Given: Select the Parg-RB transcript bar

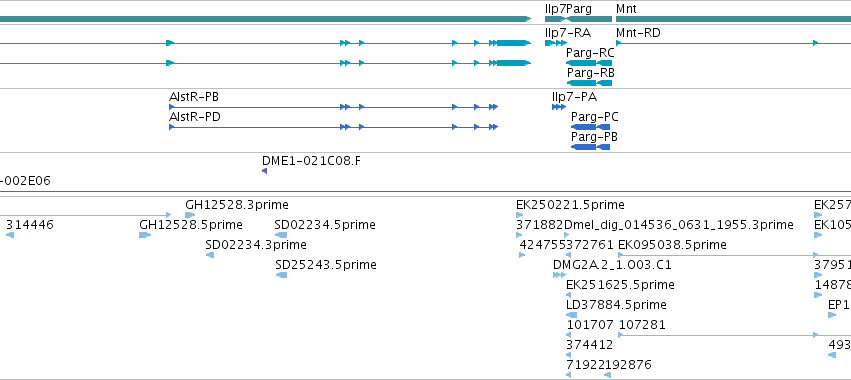Looking at the screenshot, I should pos(589,83).
